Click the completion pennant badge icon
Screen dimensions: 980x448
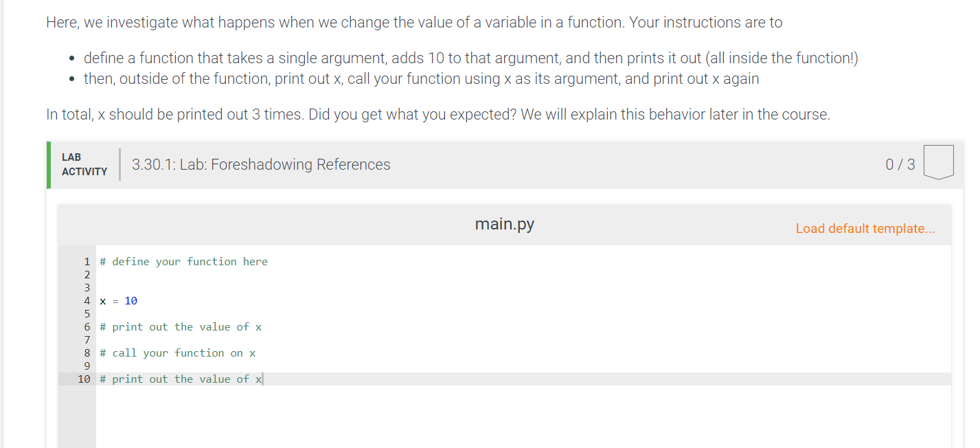[x=939, y=161]
